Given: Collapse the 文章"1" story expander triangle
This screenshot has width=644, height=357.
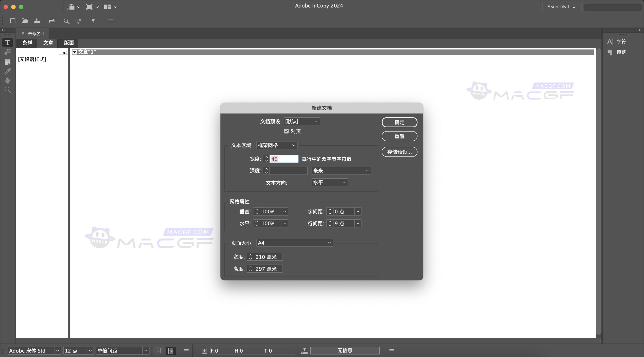Looking at the screenshot, I should click(x=74, y=52).
